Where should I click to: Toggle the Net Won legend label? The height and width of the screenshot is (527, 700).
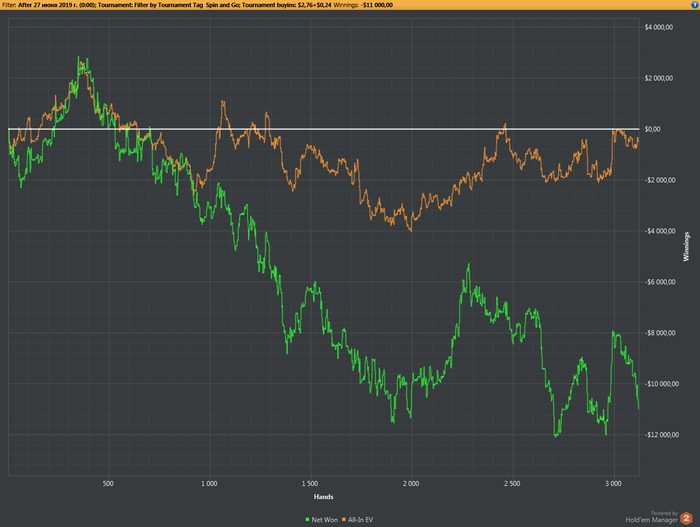coord(325,519)
